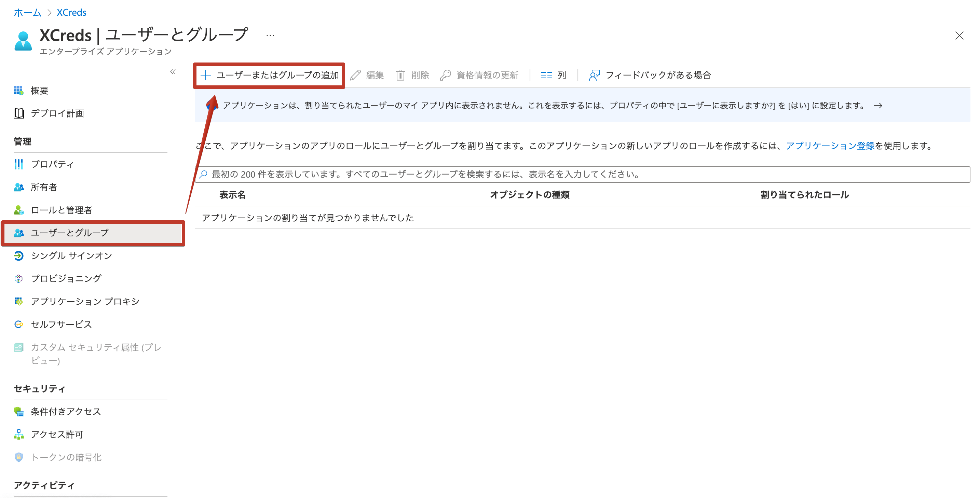Image resolution: width=980 pixels, height=498 pixels.
Task: Open アプリケーション プロキシ menu item
Action: [x=85, y=302]
